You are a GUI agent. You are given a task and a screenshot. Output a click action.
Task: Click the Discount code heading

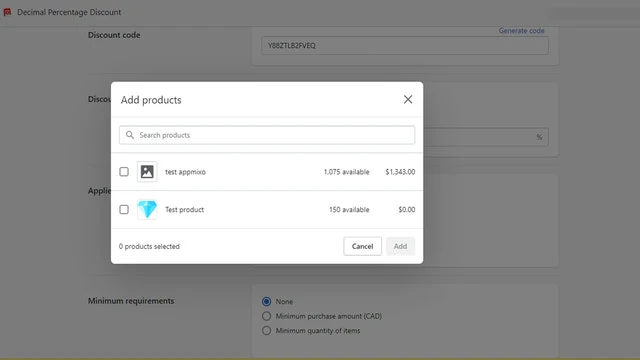(x=114, y=35)
